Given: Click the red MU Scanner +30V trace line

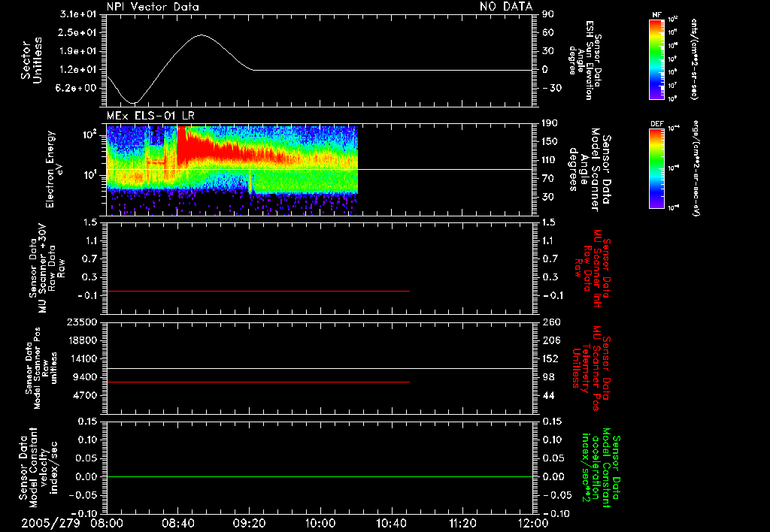Looking at the screenshot, I should 258,291.
